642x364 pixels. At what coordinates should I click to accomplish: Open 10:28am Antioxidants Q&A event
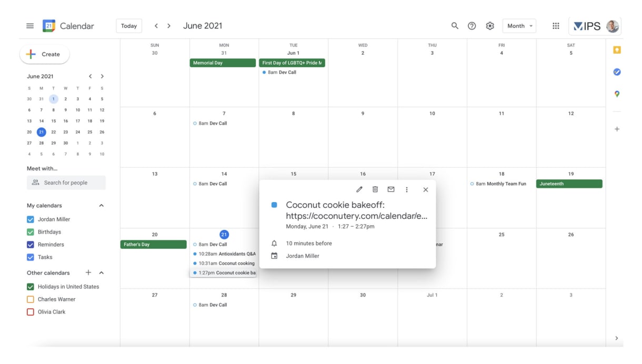pyautogui.click(x=224, y=254)
